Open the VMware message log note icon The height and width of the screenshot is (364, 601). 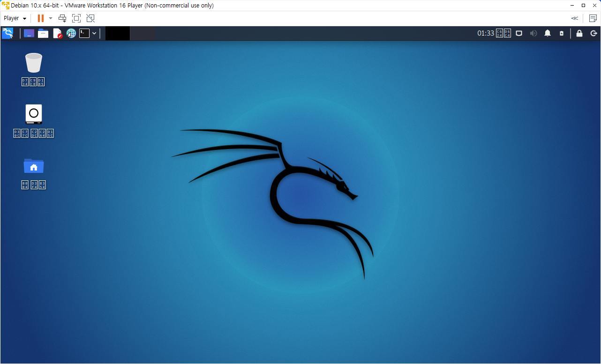(593, 18)
